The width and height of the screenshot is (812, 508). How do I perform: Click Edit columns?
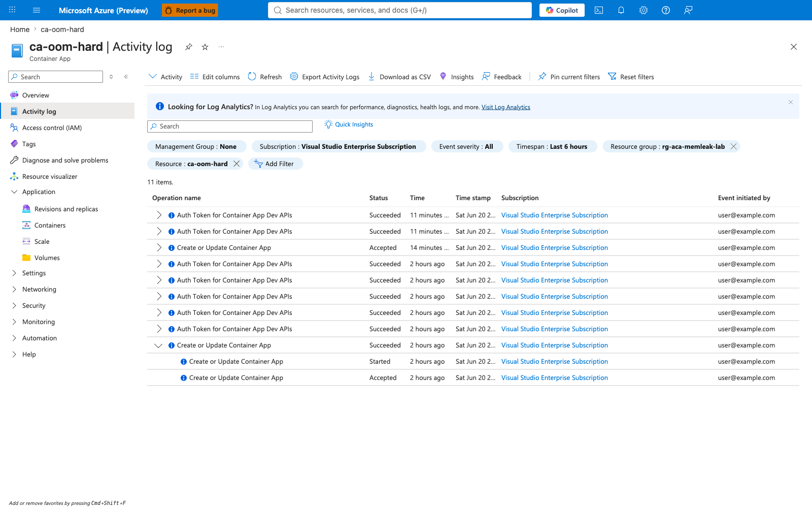point(215,77)
